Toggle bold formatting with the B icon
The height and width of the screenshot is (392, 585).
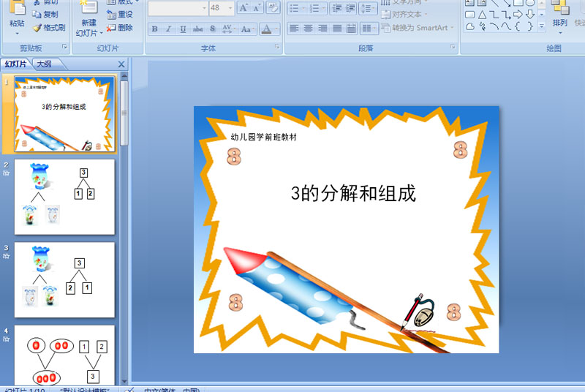(154, 29)
